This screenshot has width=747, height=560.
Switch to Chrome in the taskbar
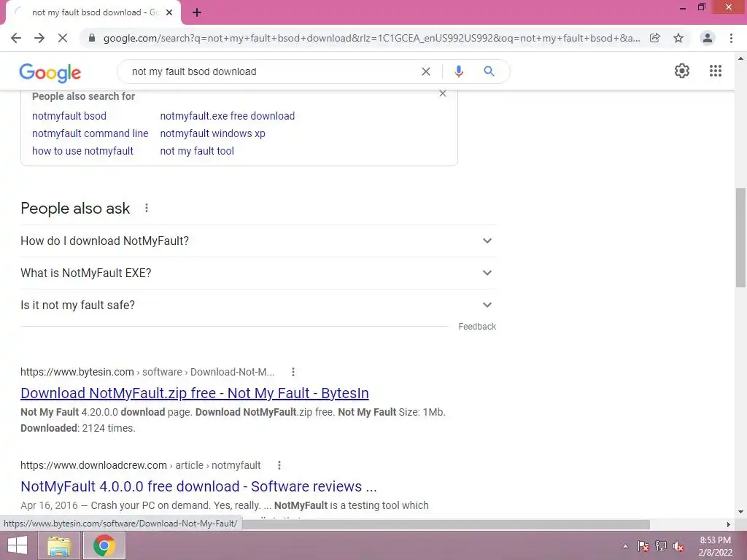coord(104,545)
